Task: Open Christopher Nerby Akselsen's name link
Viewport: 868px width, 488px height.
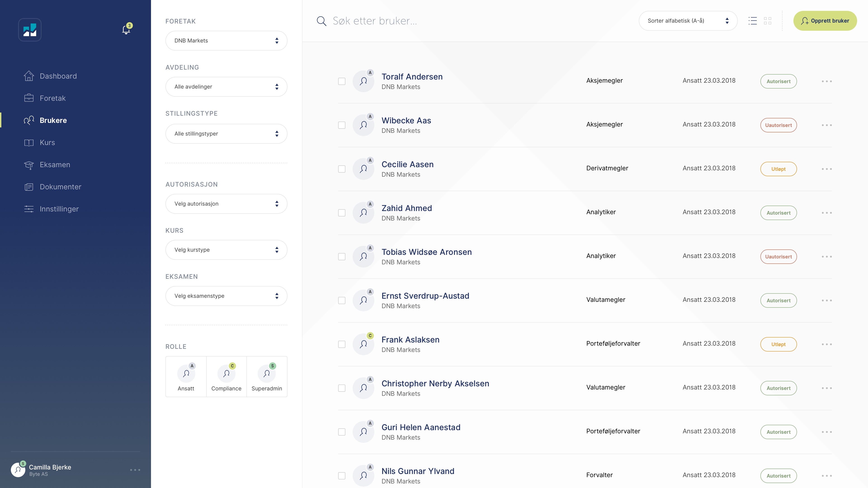Action: [x=435, y=384]
